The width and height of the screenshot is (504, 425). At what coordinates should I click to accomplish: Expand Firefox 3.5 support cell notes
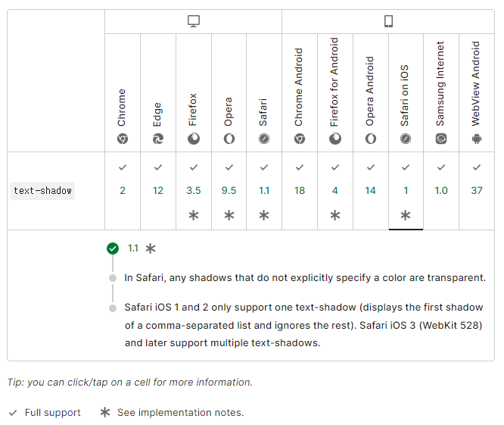[x=194, y=191]
